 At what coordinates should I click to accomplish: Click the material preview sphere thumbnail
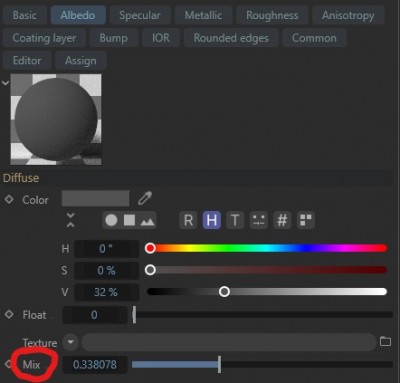(x=56, y=119)
